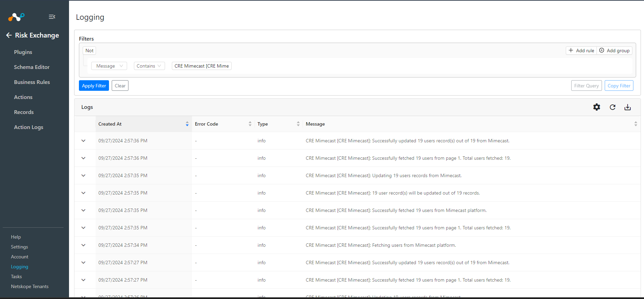Go to the Account page
This screenshot has height=299, width=644.
click(19, 257)
